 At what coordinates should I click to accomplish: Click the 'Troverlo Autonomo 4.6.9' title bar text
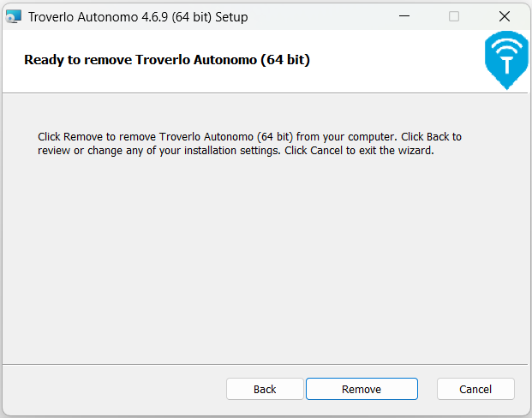click(96, 17)
